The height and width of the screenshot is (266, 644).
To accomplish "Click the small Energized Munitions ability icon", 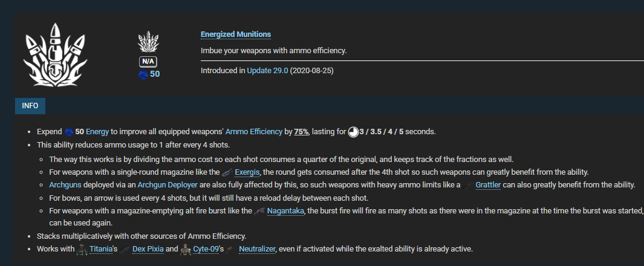I will click(x=148, y=44).
